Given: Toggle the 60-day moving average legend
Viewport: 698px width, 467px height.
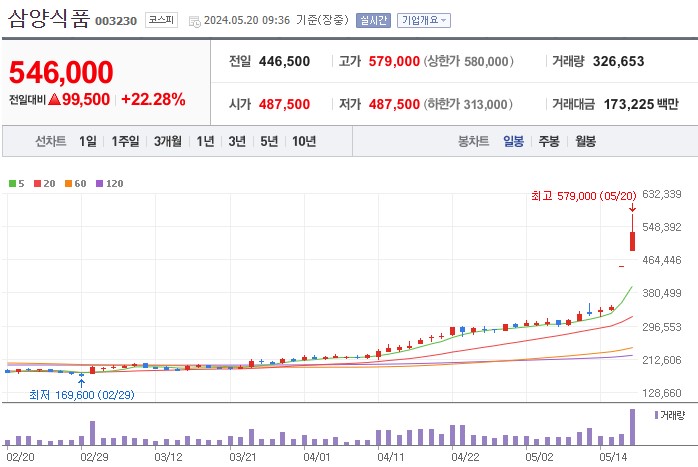Looking at the screenshot, I should [75, 183].
